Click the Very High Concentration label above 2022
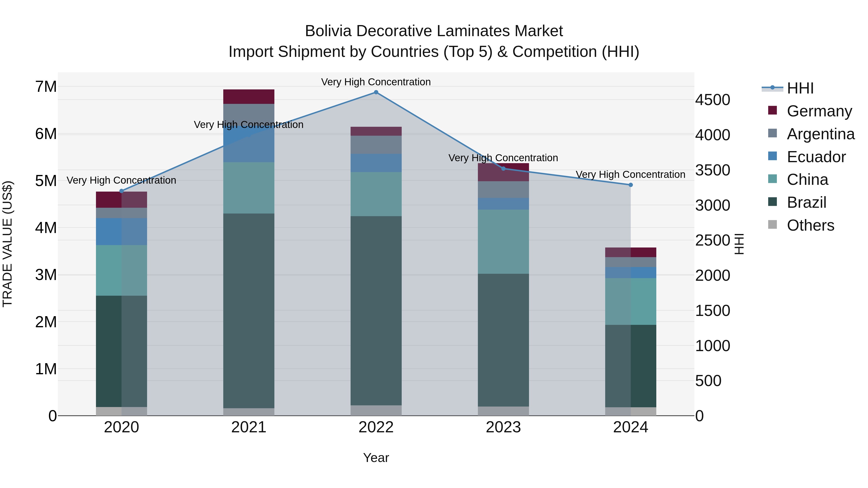Screen dimensions: 868x488 tap(376, 82)
